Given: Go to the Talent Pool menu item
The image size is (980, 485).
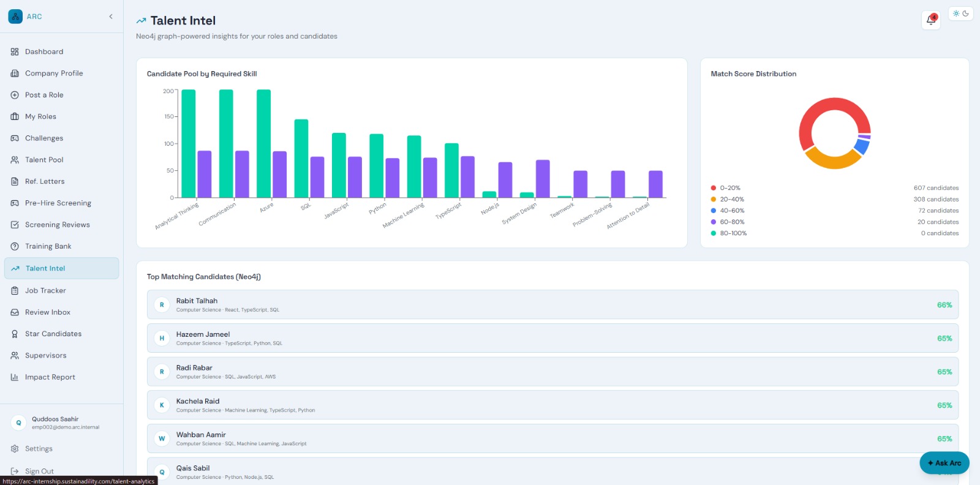Looking at the screenshot, I should (61, 160).
